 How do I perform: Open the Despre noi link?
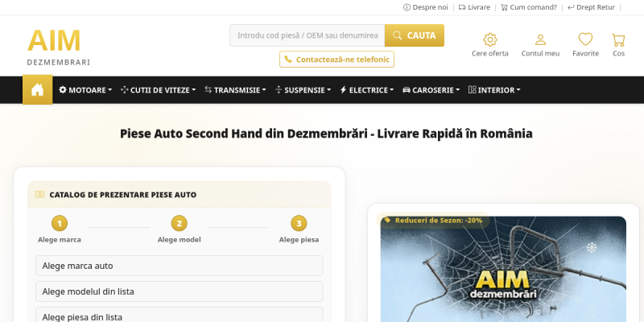426,7
